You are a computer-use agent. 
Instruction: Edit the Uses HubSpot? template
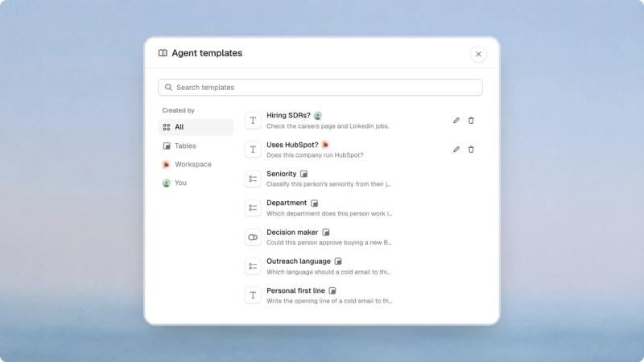click(x=456, y=150)
